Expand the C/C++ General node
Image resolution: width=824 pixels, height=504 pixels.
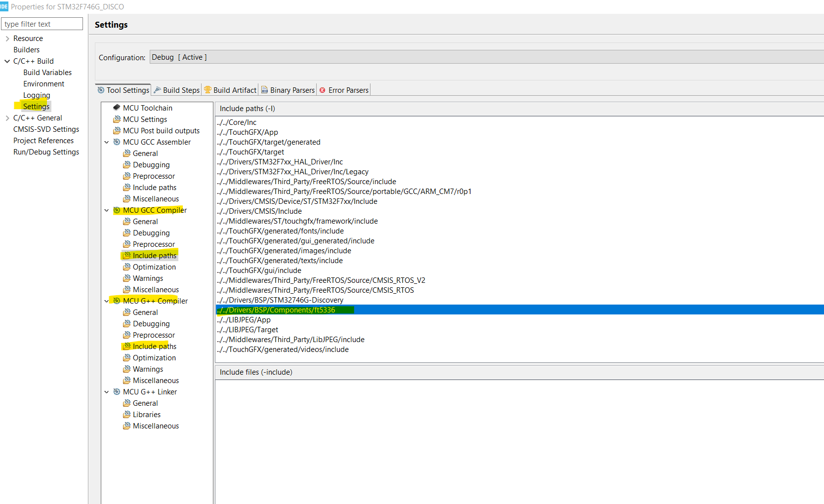(x=6, y=117)
